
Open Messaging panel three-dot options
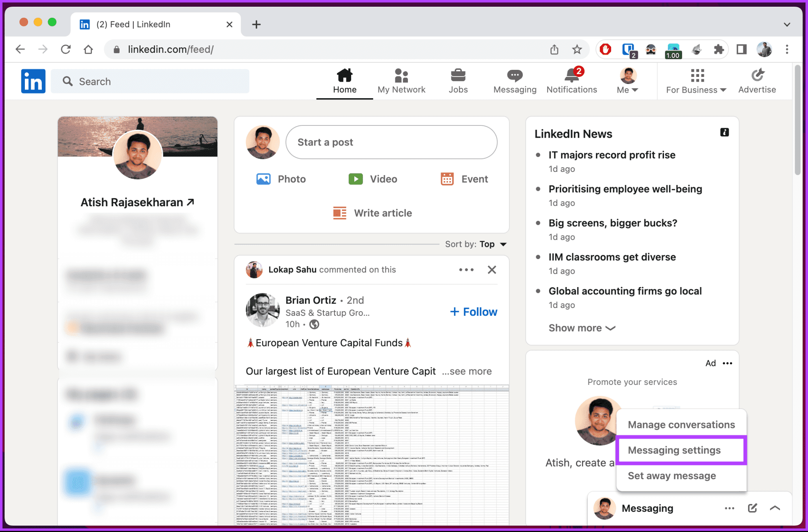pos(729,508)
